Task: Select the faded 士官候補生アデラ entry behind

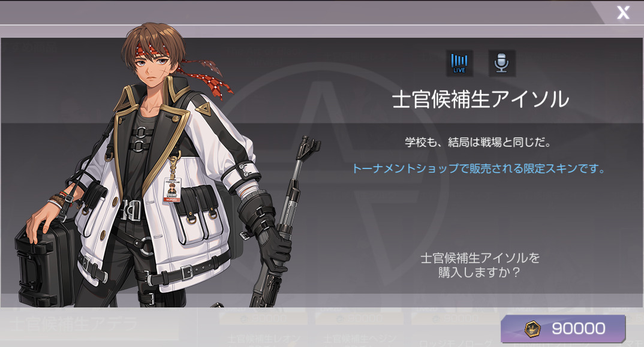Action: 73,324
